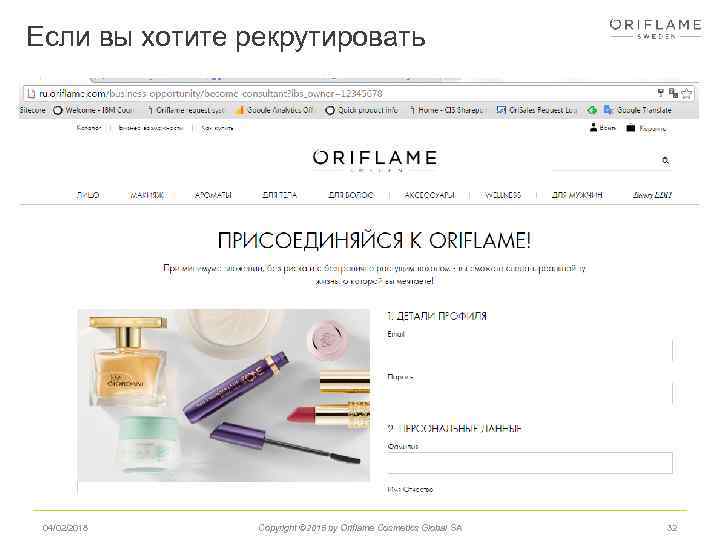The height and width of the screenshot is (540, 720).
Task: Click the Каталог top link
Action: pos(89,128)
